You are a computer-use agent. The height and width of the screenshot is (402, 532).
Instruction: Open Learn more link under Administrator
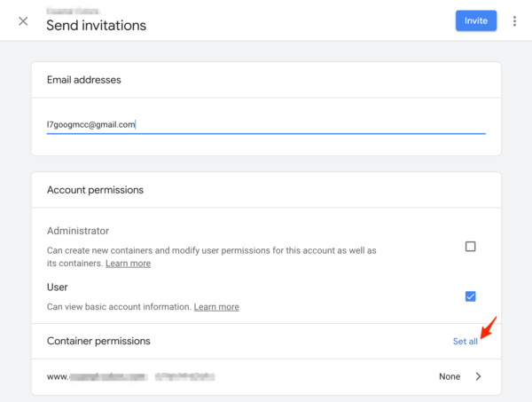pyautogui.click(x=128, y=264)
